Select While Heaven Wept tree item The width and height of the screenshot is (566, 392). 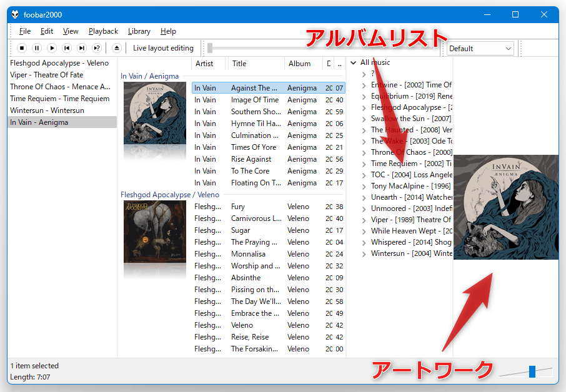coord(412,231)
